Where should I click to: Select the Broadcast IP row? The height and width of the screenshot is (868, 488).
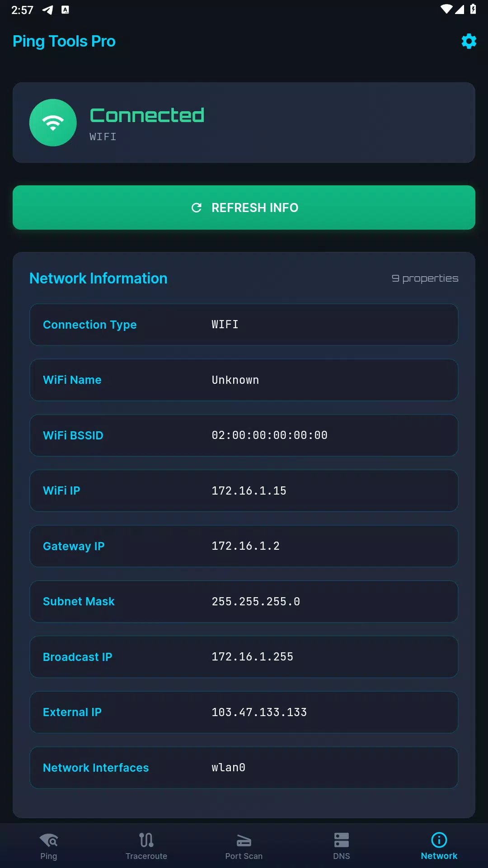(x=244, y=657)
